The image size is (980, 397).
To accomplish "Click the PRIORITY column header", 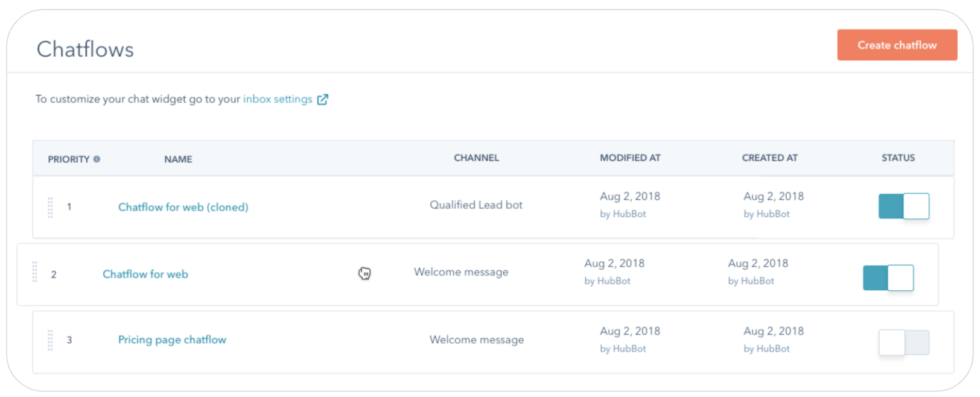I will pyautogui.click(x=68, y=159).
